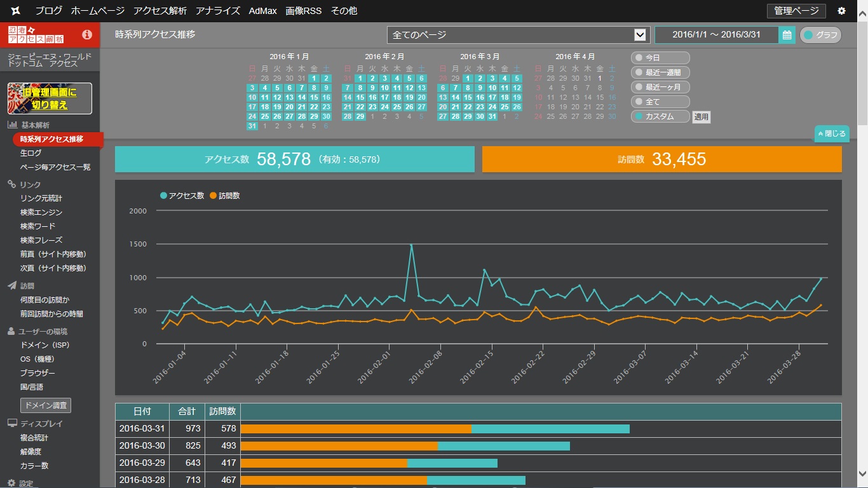Click the info icon beside the Ninja access analysis logo
868x488 pixels.
(87, 35)
